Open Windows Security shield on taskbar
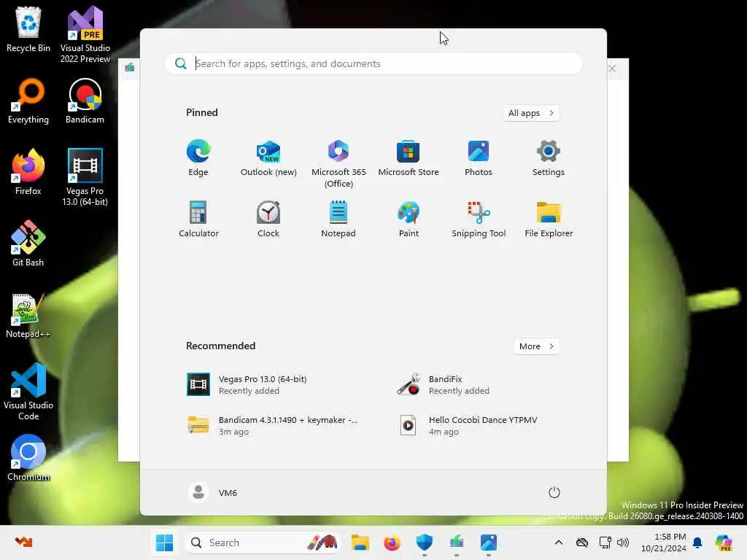The height and width of the screenshot is (560, 747). pyautogui.click(x=424, y=542)
